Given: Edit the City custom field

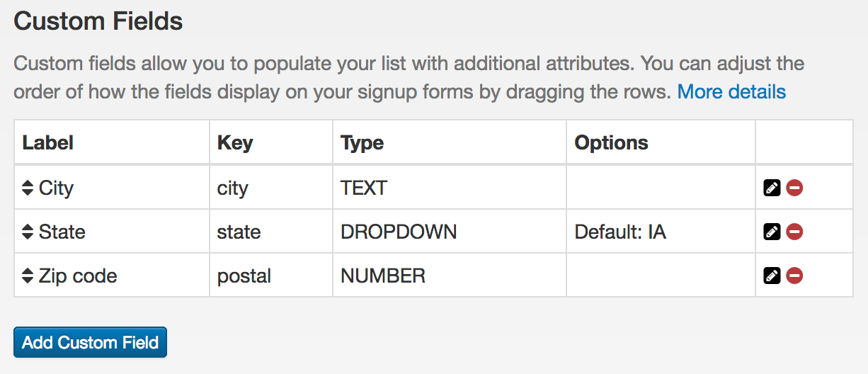Looking at the screenshot, I should (772, 188).
